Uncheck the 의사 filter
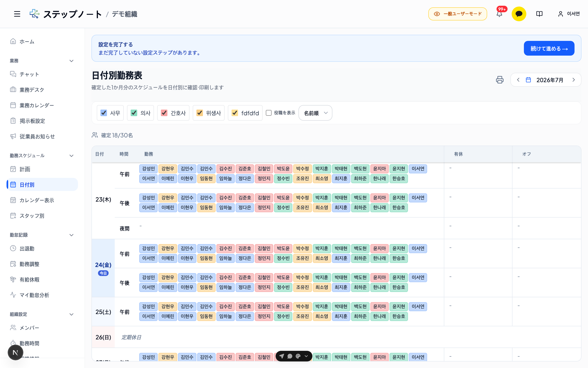The image size is (588, 368). pyautogui.click(x=134, y=113)
